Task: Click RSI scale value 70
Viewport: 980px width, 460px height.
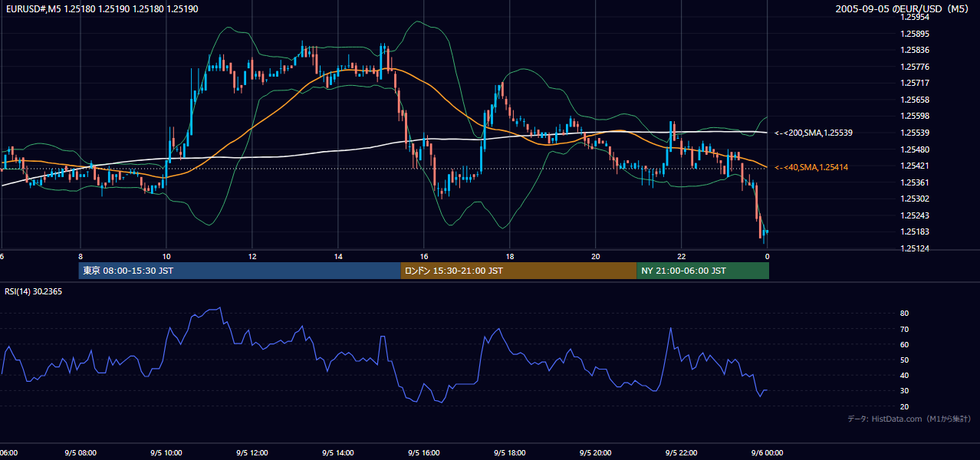Action: tap(904, 329)
